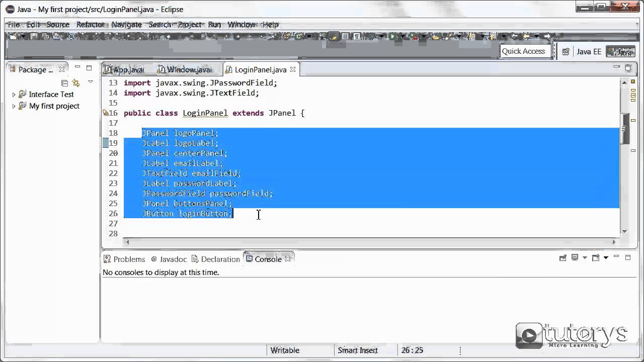Switch to the Window.java editor tab
Viewport: 644px width, 362px height.
tap(184, 69)
